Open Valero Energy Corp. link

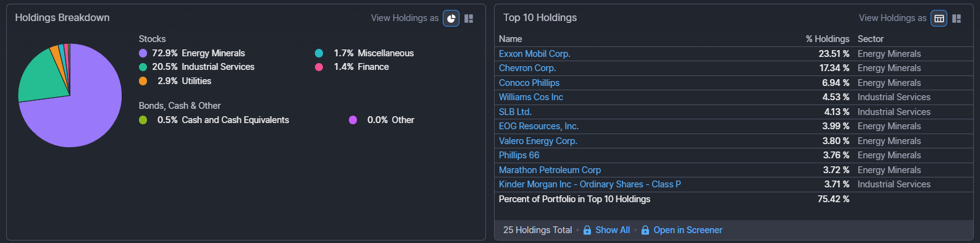[538, 141]
